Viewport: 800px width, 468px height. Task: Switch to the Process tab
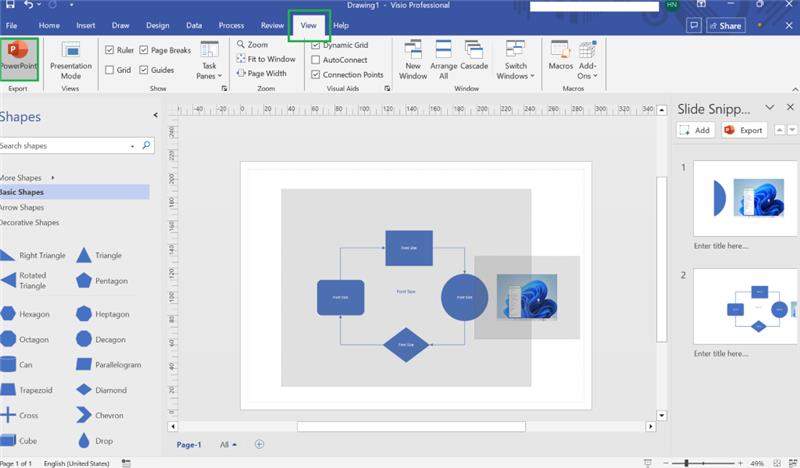[x=231, y=26]
